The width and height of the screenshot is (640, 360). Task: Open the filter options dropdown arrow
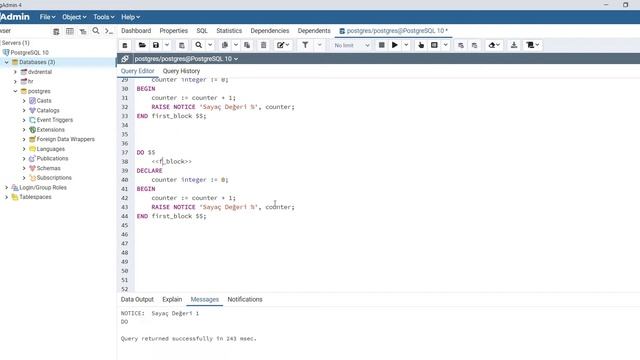(x=320, y=45)
